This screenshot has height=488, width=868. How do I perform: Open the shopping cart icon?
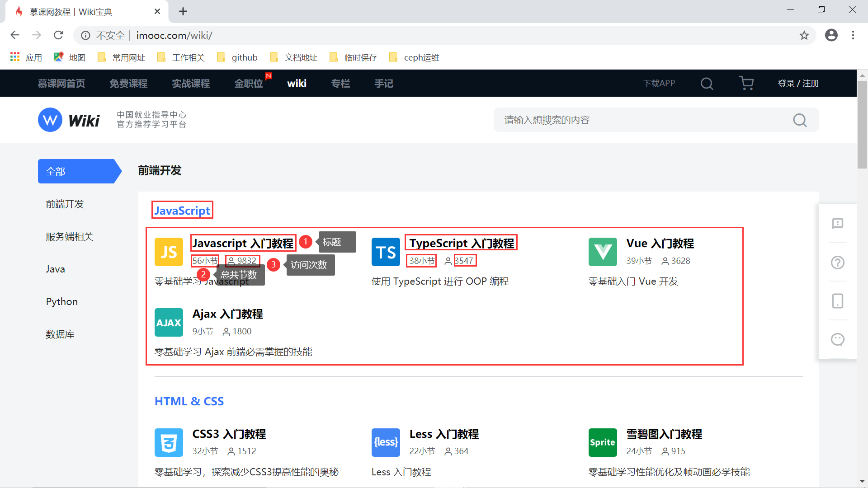tap(746, 83)
